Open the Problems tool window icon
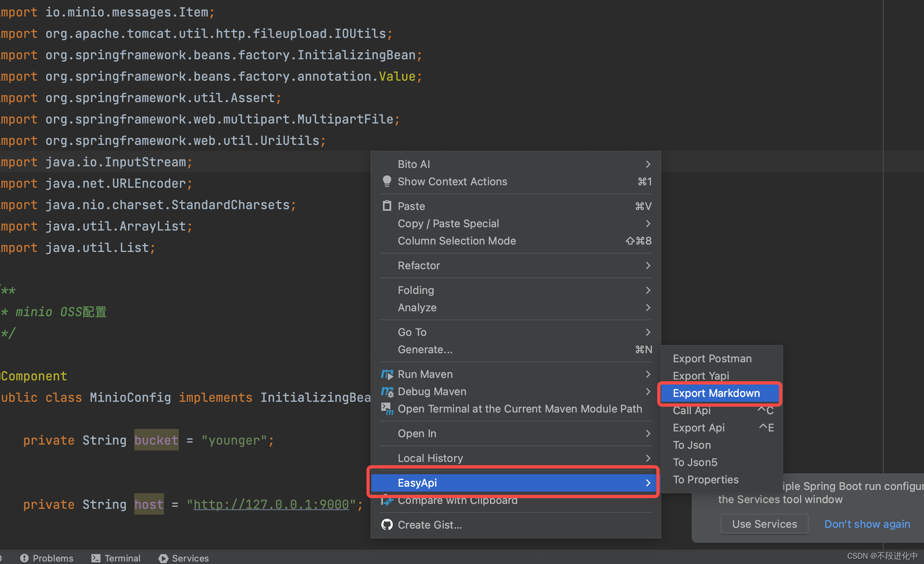 click(x=24, y=558)
